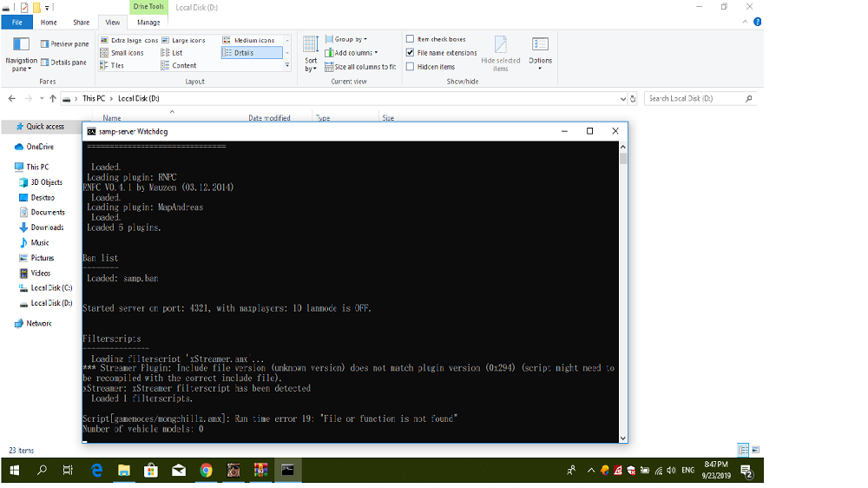Select Network in navigation pane

[33, 324]
